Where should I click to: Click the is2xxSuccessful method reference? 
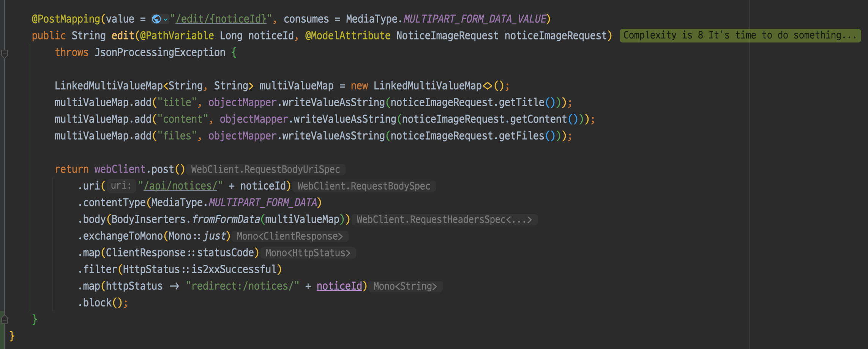pyautogui.click(x=234, y=269)
